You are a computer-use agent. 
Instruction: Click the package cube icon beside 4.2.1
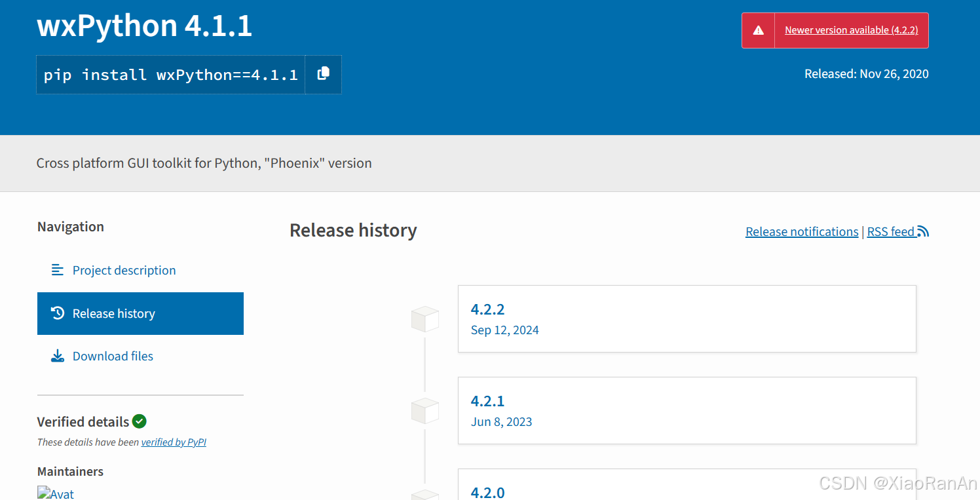tap(424, 411)
